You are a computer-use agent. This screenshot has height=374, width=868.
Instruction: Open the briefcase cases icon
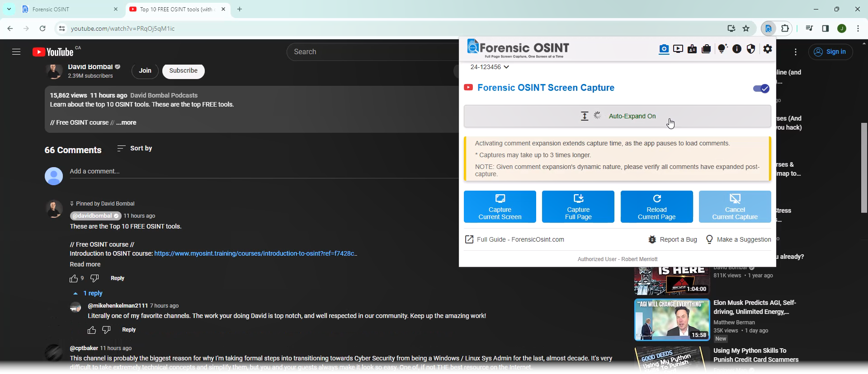coord(706,49)
